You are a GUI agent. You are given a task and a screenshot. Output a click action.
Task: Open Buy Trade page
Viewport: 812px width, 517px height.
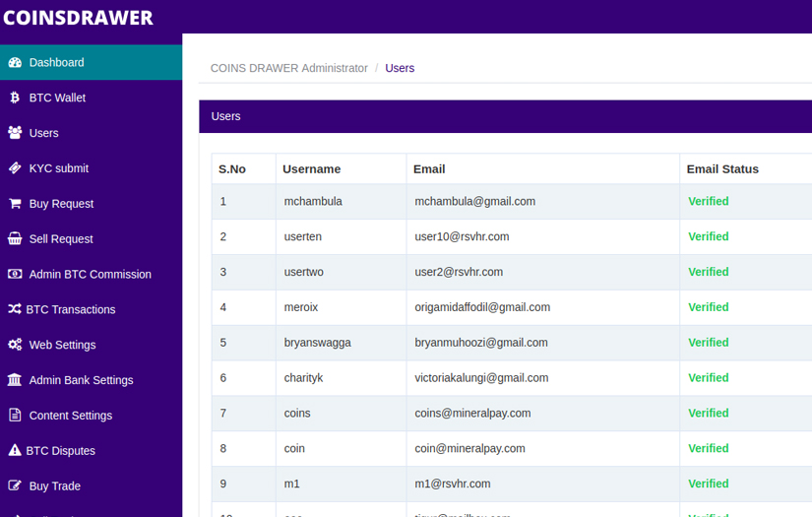(92, 485)
